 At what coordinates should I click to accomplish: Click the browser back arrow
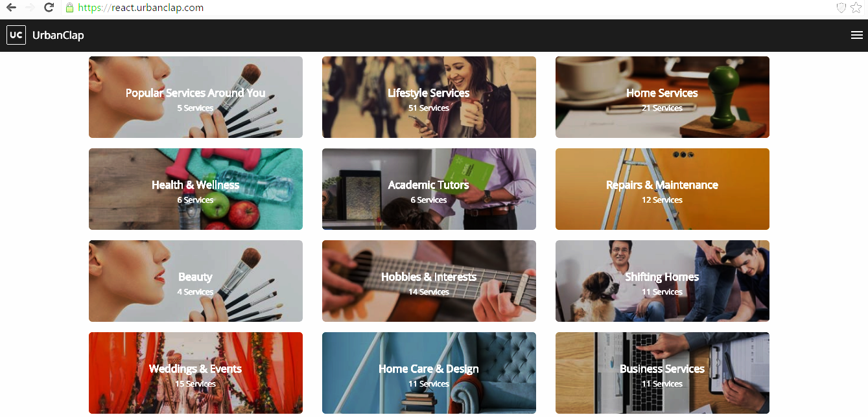click(11, 8)
